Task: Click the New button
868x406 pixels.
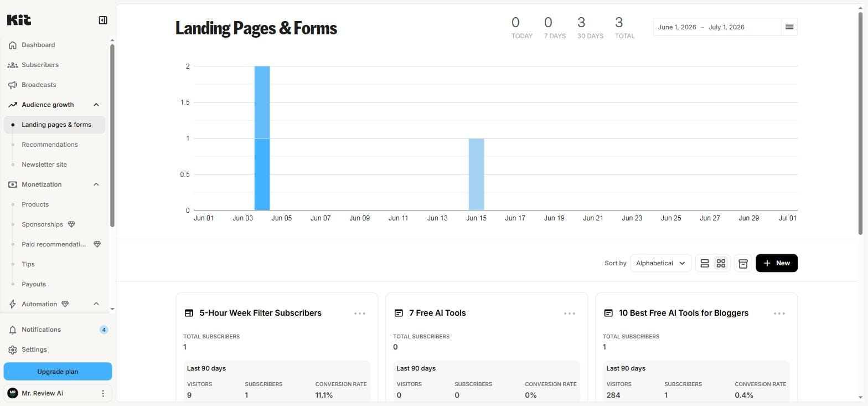Action: tap(777, 263)
